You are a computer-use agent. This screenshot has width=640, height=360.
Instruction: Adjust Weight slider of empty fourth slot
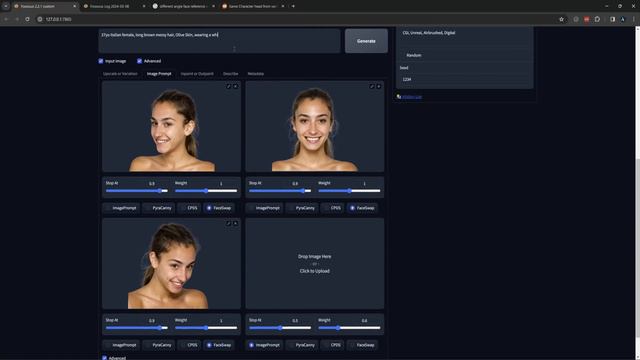click(349, 328)
